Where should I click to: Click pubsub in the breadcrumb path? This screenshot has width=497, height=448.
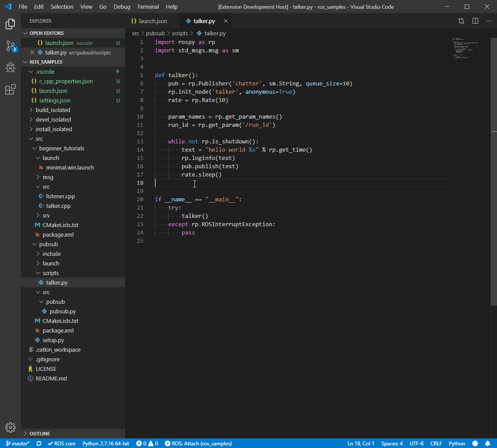pos(155,33)
